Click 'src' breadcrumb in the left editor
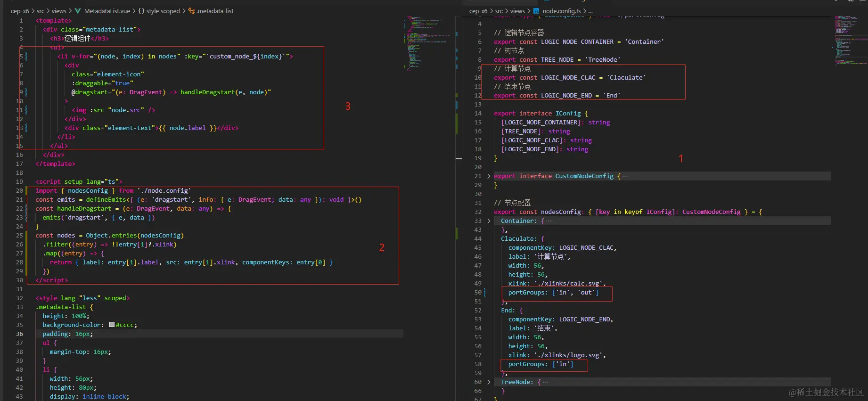868x401 pixels. click(41, 11)
